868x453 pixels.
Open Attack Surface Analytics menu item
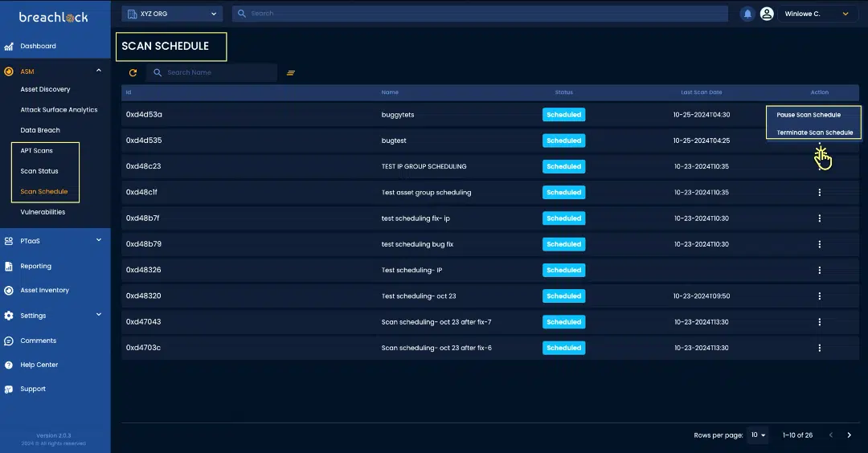tap(59, 110)
